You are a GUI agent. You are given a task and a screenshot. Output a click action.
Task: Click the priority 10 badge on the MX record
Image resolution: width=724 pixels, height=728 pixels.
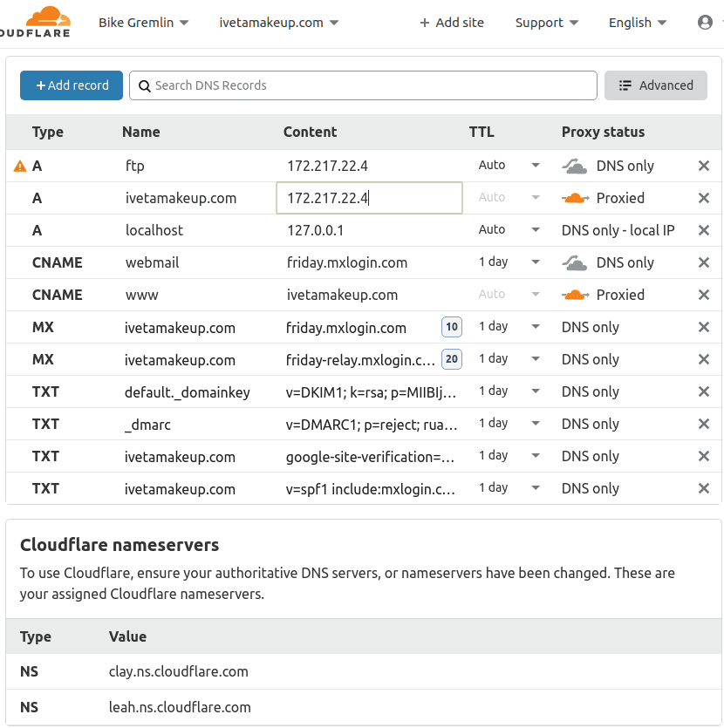pos(452,326)
